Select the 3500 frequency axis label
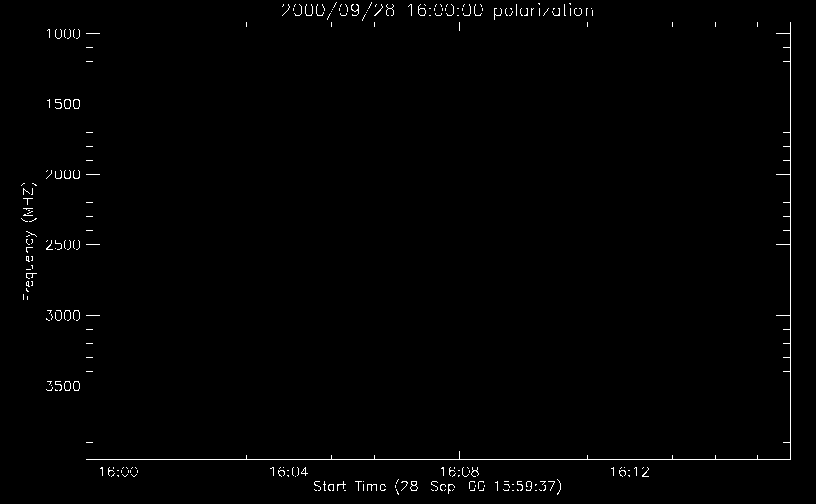The width and height of the screenshot is (816, 504). point(63,386)
